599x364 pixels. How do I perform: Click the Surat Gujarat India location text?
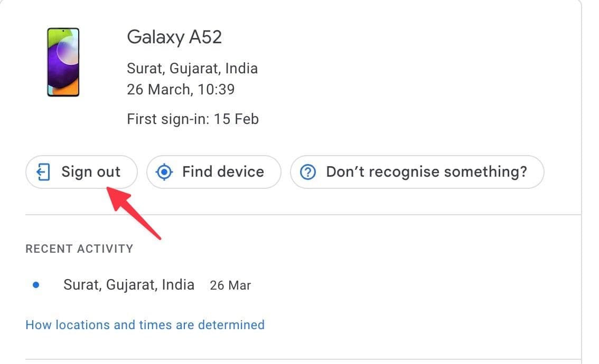[192, 68]
